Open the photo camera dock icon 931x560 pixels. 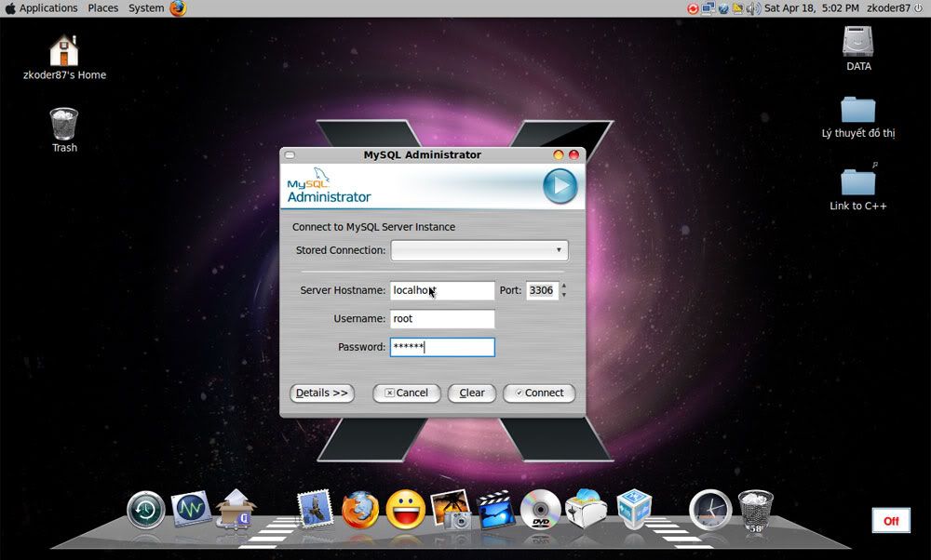point(451,509)
